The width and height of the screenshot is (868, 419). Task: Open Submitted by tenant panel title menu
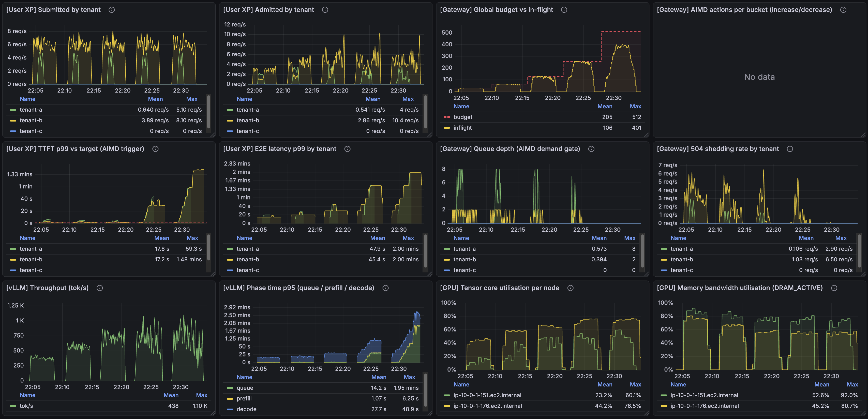click(53, 10)
